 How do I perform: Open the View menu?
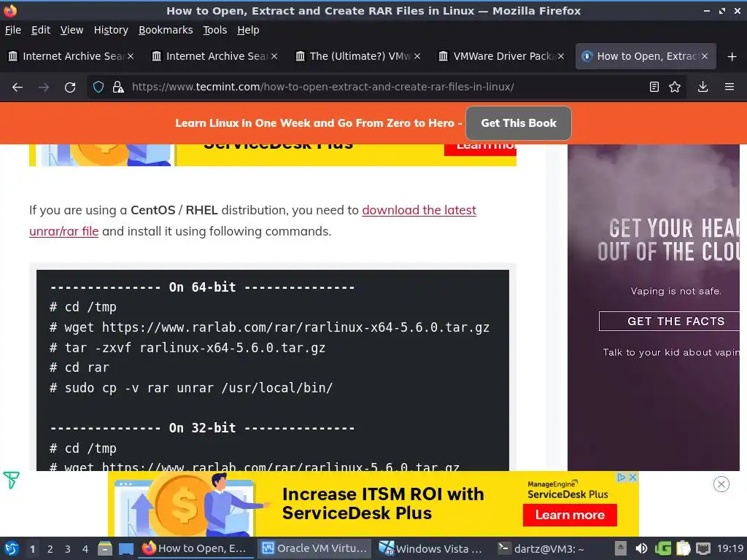pyautogui.click(x=72, y=30)
